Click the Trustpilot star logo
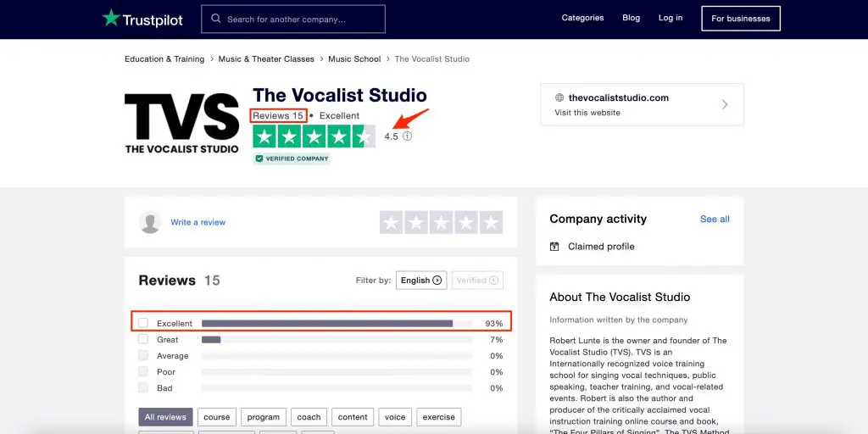The height and width of the screenshot is (434, 868). pos(111,19)
